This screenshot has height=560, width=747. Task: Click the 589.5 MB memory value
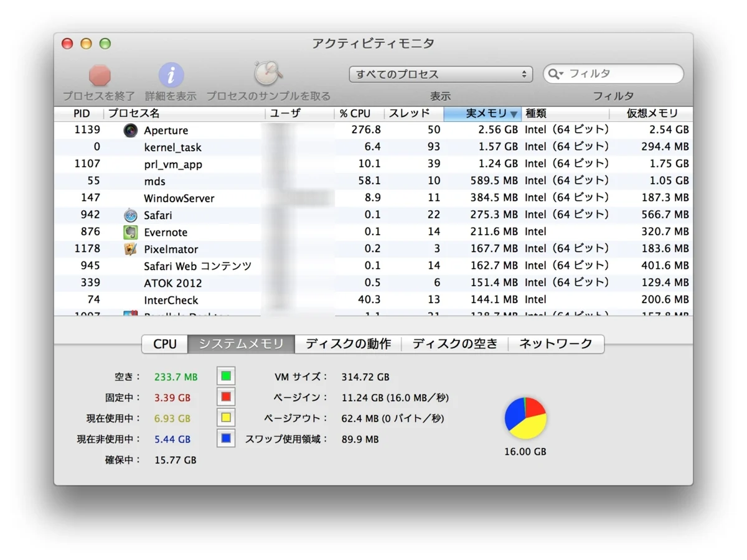coord(494,181)
